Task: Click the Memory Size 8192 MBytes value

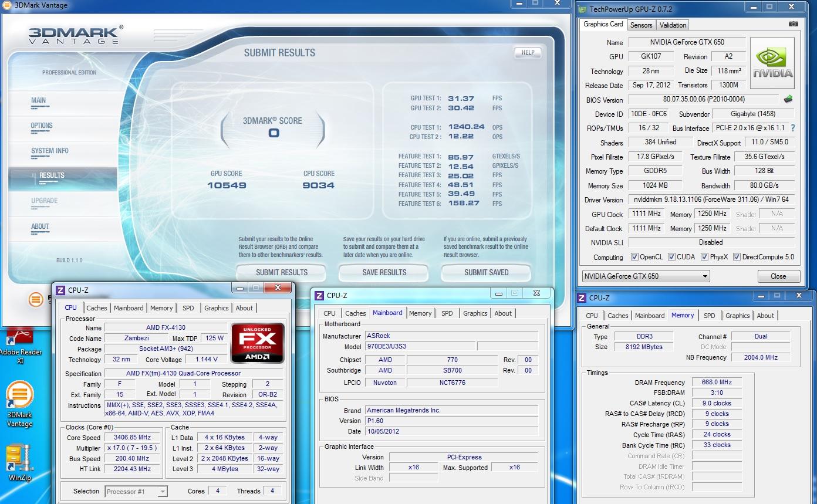Action: click(645, 347)
